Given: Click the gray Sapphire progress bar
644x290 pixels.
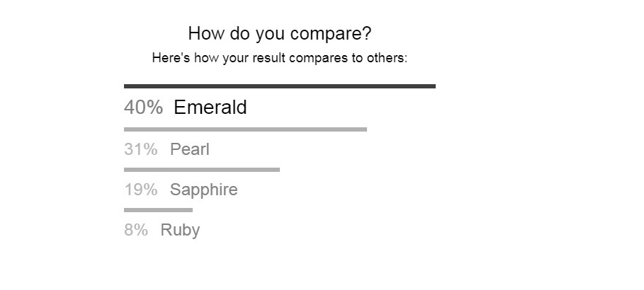Looking at the screenshot, I should point(202,170).
